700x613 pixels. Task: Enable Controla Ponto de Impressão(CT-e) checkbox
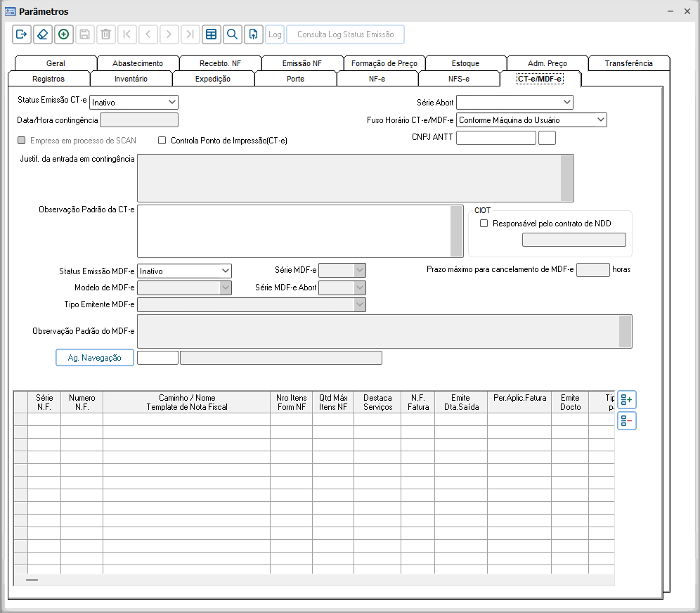(162, 141)
